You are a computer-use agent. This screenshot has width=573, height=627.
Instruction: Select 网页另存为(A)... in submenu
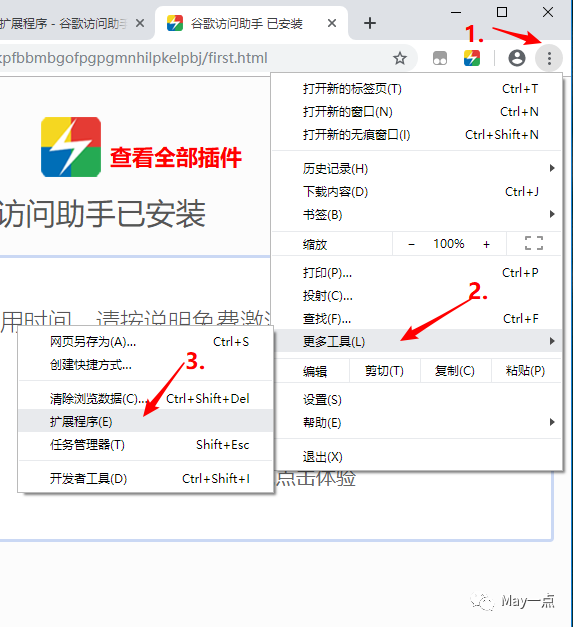(x=146, y=341)
